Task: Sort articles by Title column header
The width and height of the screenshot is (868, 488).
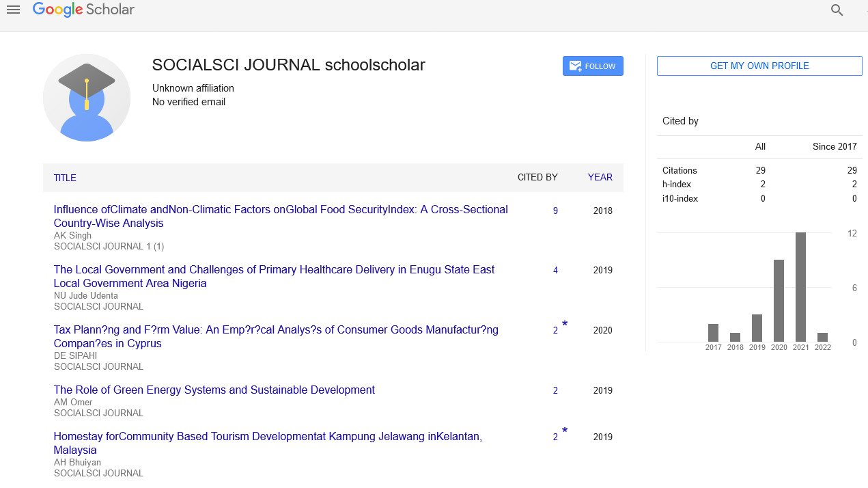Action: coord(65,178)
